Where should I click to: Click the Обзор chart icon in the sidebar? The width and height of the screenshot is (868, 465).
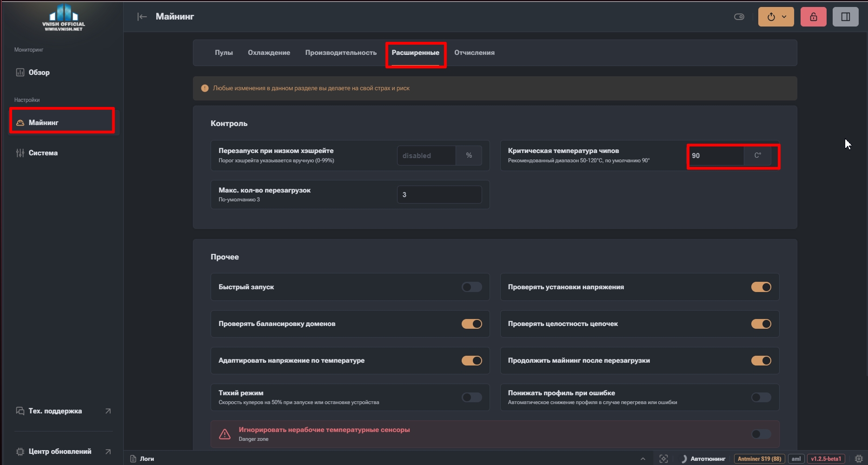point(20,72)
